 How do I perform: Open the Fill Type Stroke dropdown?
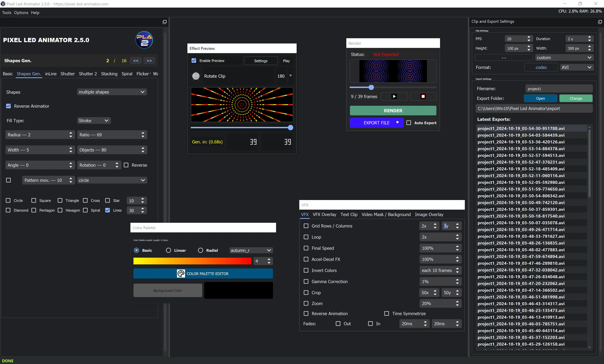click(x=94, y=121)
